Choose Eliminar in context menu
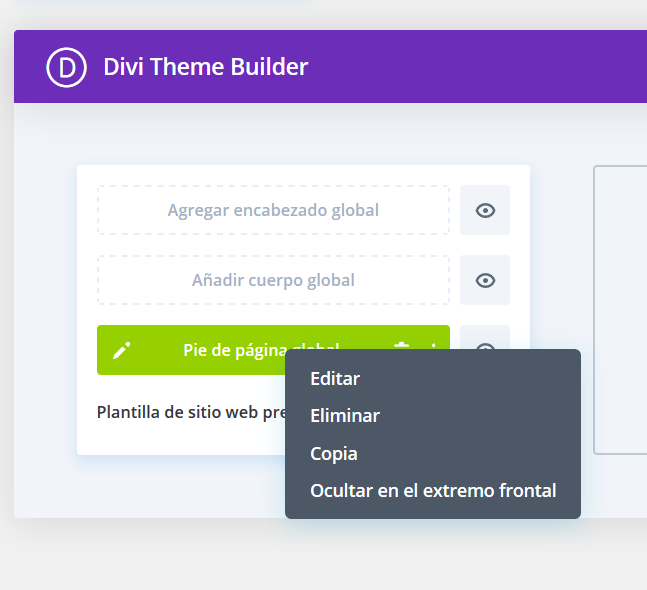The width and height of the screenshot is (647, 590). coord(345,415)
